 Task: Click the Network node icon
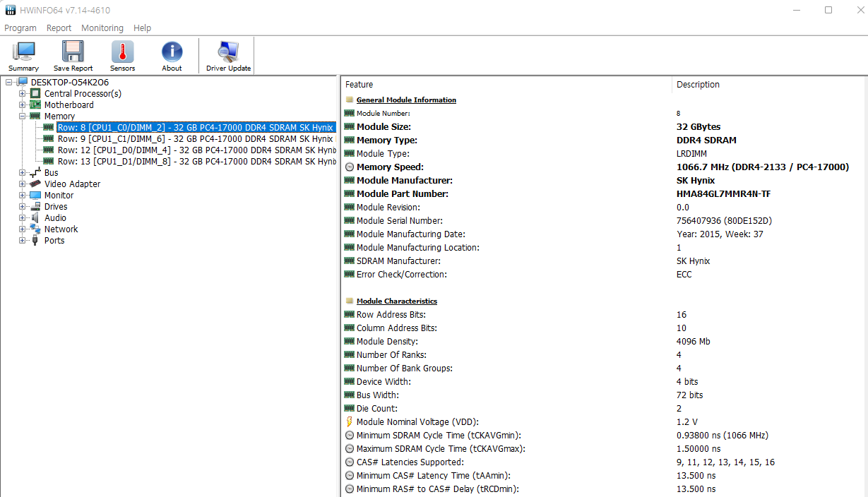(35, 229)
